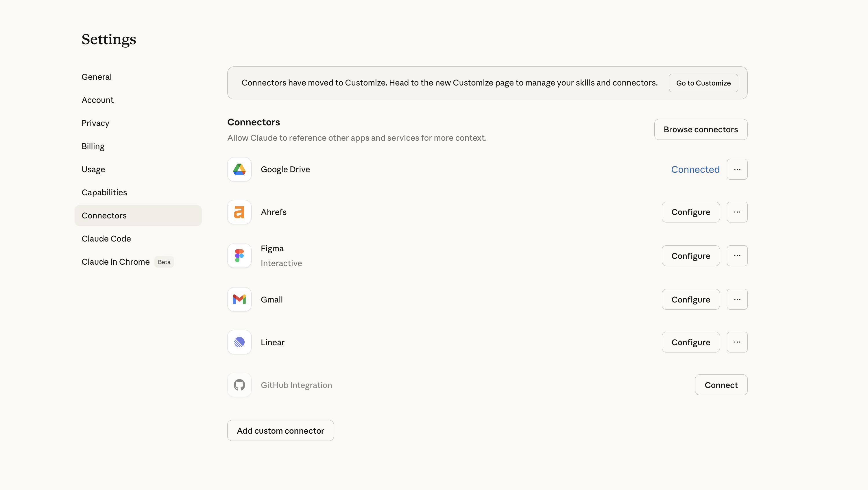Click the Add custom connector button
The image size is (868, 490).
[280, 430]
